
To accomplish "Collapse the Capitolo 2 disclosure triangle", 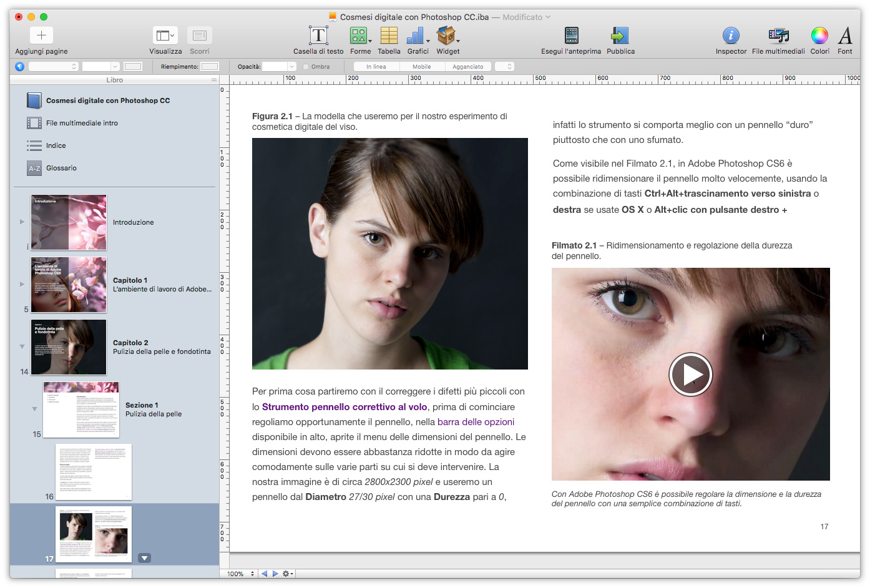I will pos(22,346).
